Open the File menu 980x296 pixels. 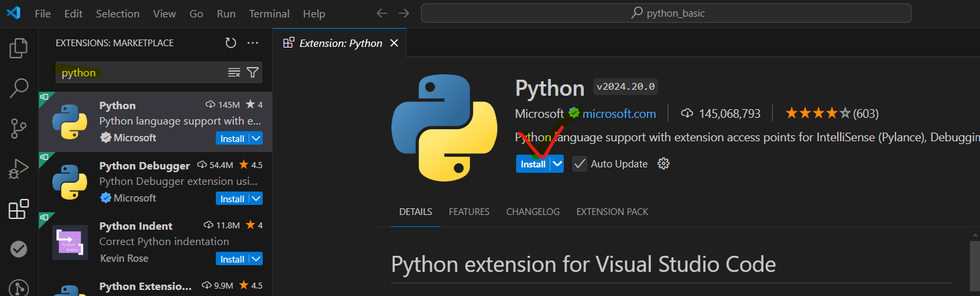(42, 13)
